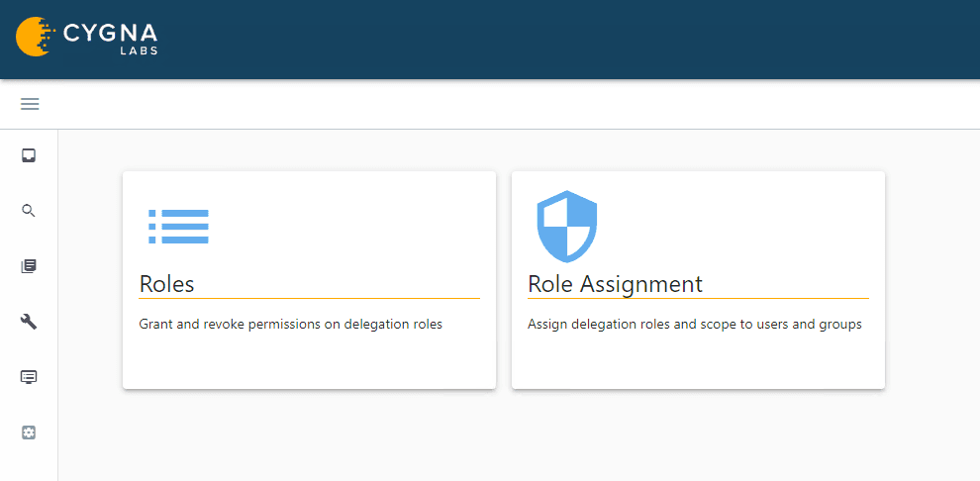Open the hamburger navigation menu
Viewport: 980px width, 481px height.
tap(30, 104)
